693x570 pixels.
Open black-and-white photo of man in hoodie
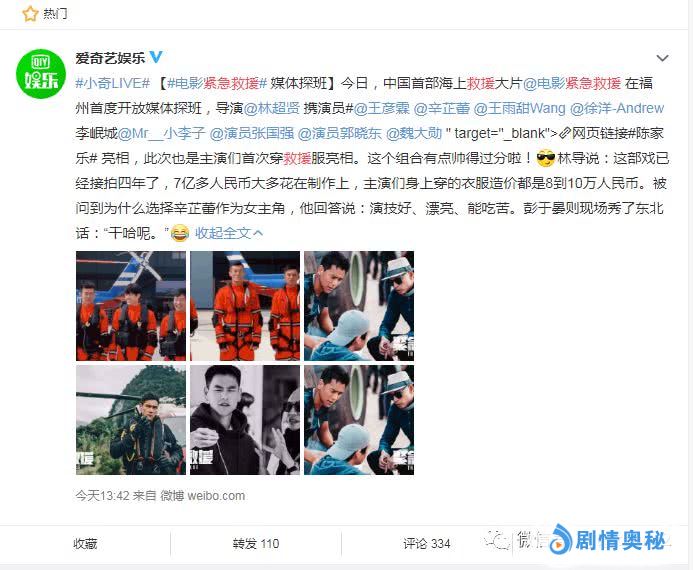point(245,420)
